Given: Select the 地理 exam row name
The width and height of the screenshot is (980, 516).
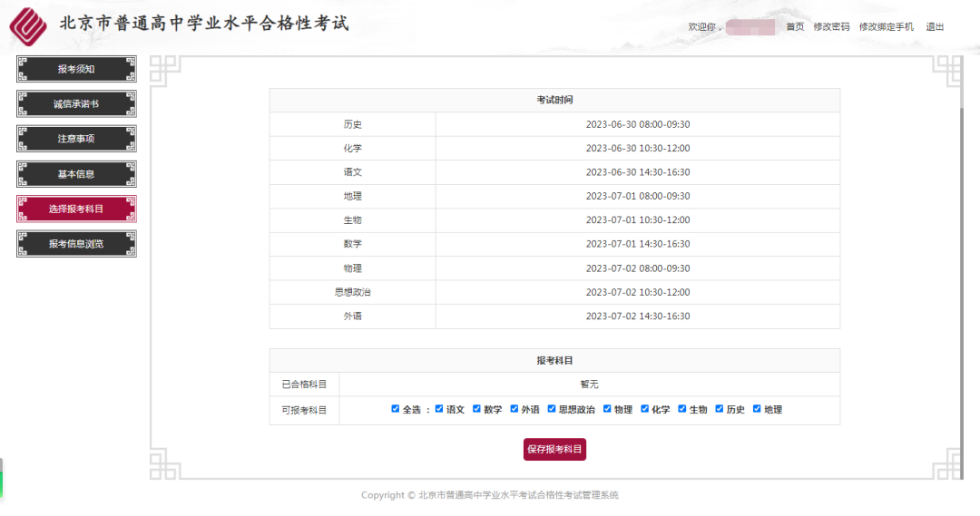Looking at the screenshot, I should coord(352,196).
